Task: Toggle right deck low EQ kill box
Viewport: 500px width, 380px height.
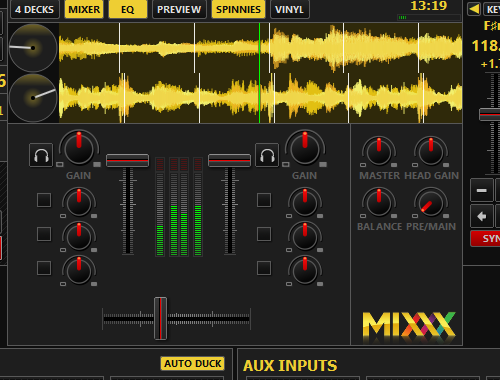Action: pos(264,268)
